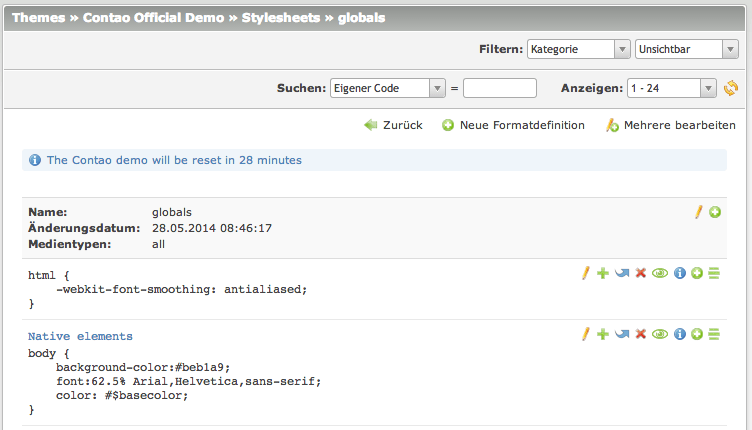
Task: Open the Eigener Code search field dropdown
Action: 388,88
